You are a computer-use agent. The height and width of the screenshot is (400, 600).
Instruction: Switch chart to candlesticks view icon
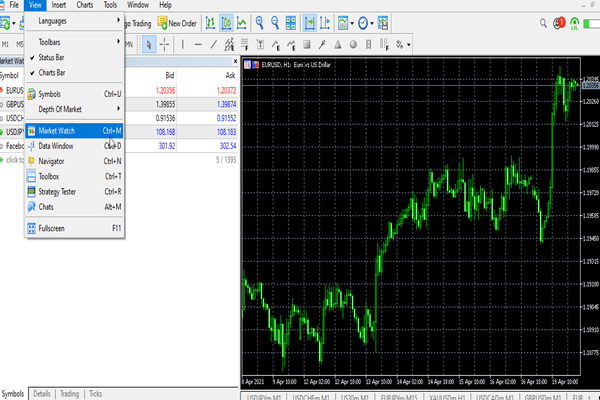click(227, 22)
